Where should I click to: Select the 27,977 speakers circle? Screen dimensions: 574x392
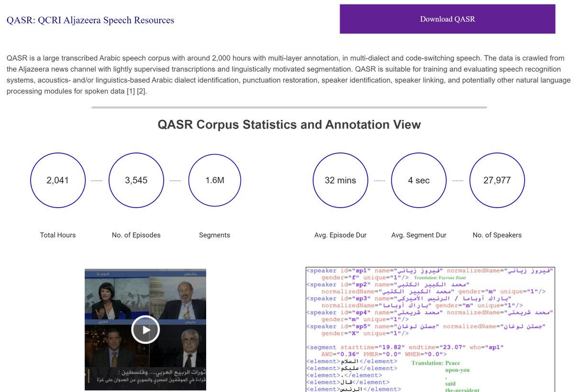(x=497, y=180)
